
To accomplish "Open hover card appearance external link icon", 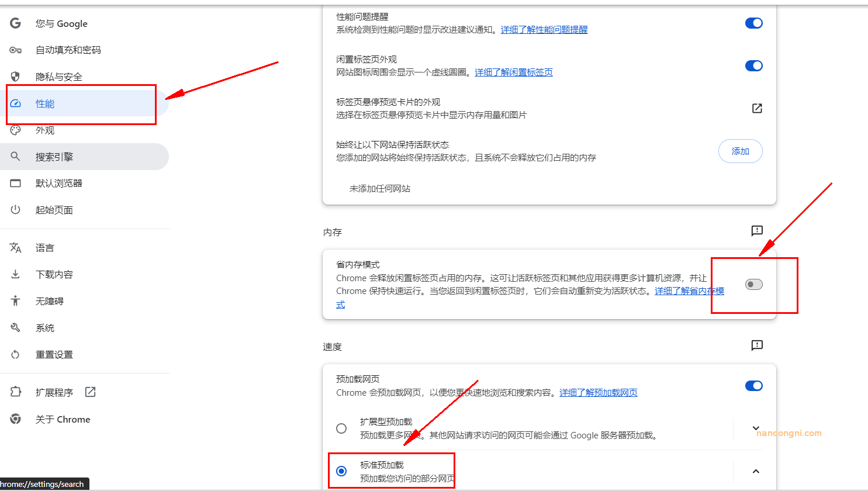I will pos(757,108).
